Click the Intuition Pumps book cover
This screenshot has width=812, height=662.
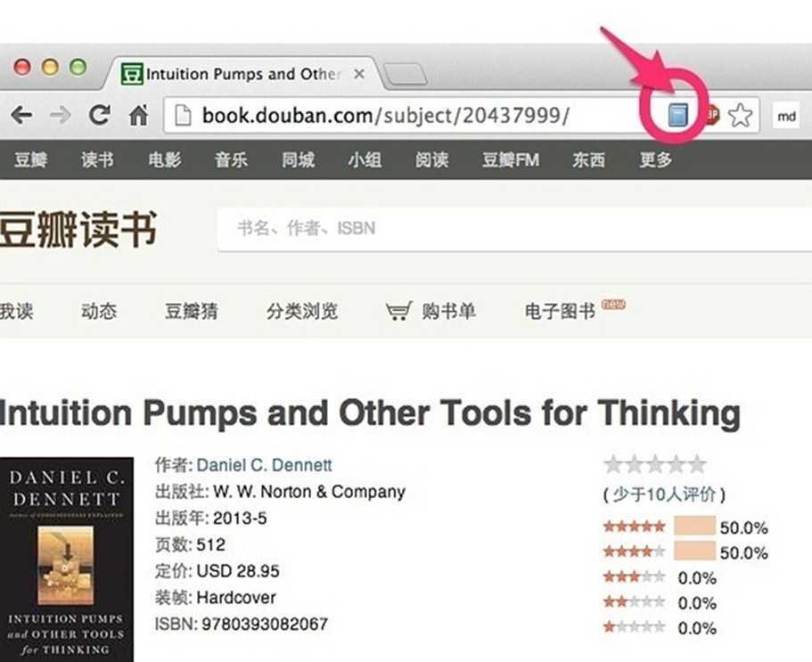67,560
